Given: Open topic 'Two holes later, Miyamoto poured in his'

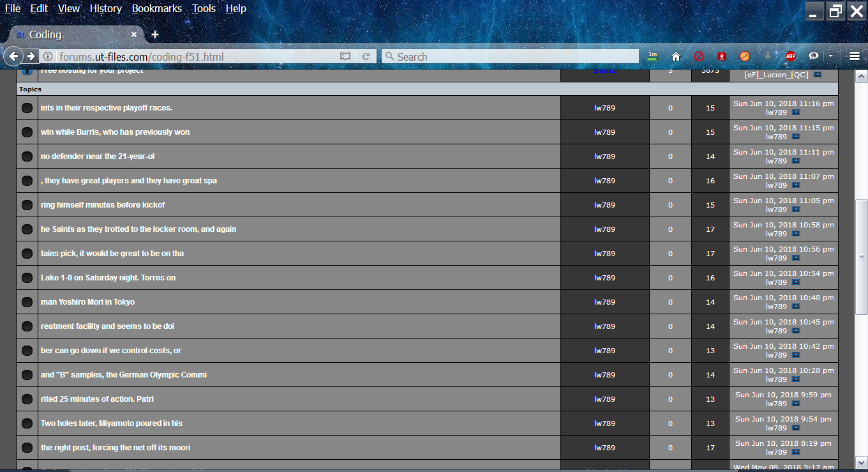Looking at the screenshot, I should (x=112, y=423).
